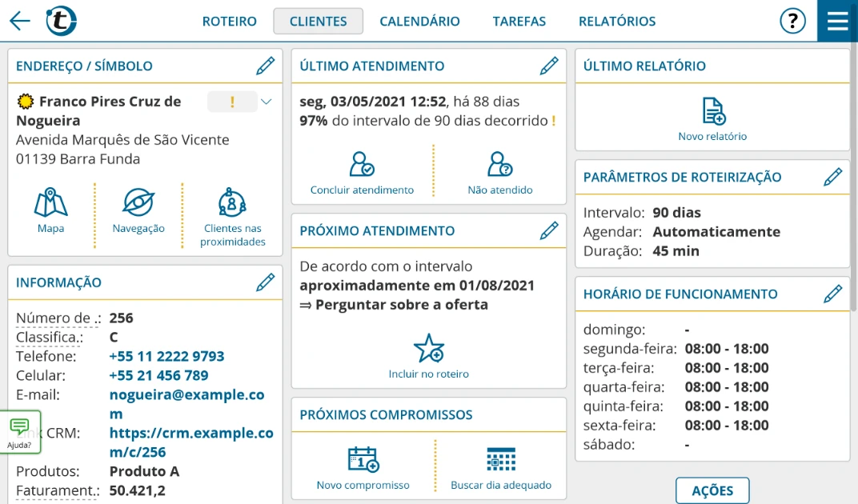The image size is (858, 504).
Task: Open the hamburger main menu
Action: pos(837,21)
